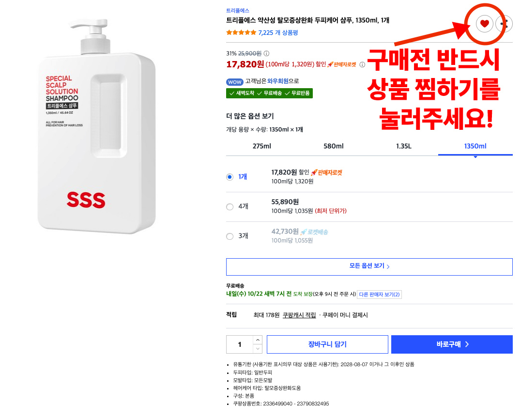Click the blue WOW membership badge
This screenshot has width=521, height=420.
tap(234, 81)
